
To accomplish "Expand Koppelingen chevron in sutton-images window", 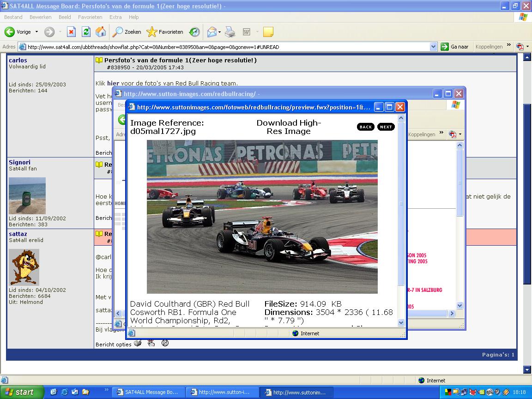I will click(x=441, y=133).
